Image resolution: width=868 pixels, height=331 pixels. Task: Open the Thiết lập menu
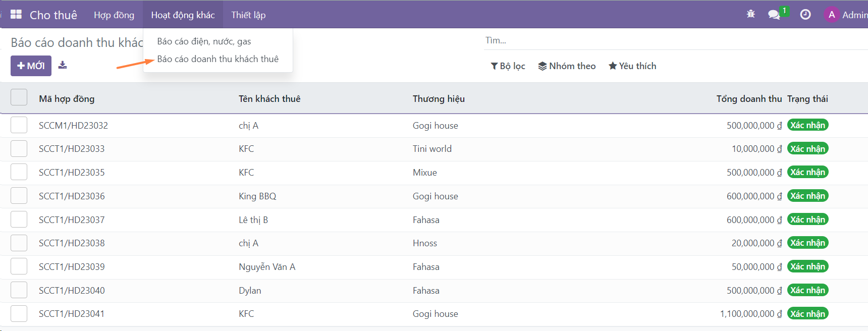click(248, 15)
